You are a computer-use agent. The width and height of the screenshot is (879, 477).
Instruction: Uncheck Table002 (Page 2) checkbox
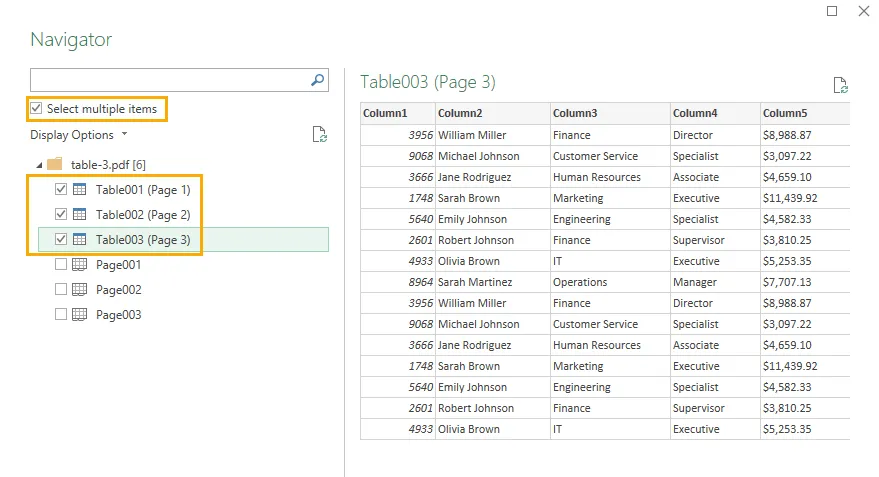pyautogui.click(x=61, y=214)
